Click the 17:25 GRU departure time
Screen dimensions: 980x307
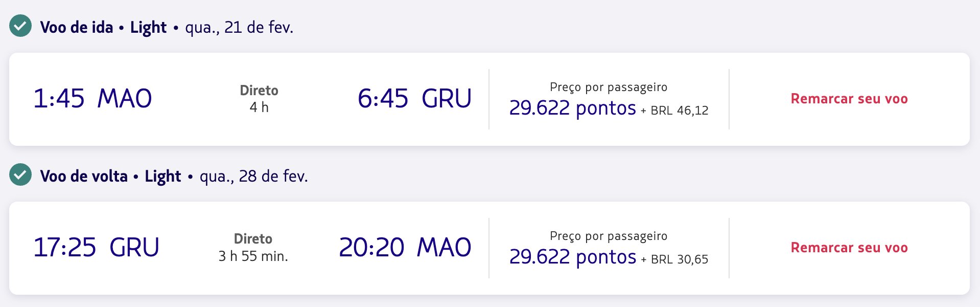[x=96, y=247]
